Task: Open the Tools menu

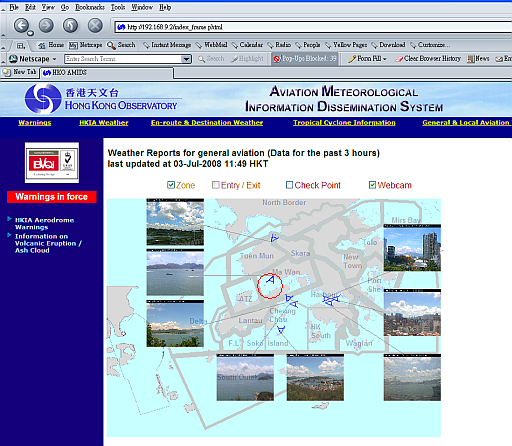Action: click(118, 7)
